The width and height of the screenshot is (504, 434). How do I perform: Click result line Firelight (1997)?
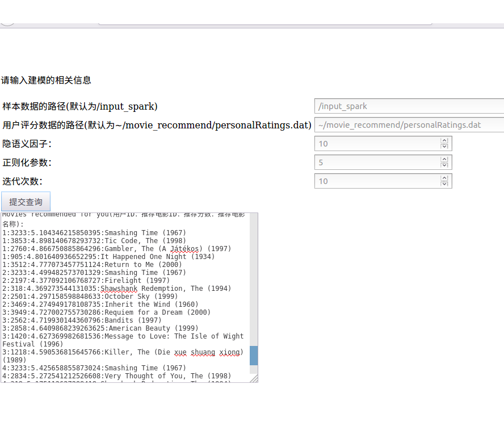coord(86,281)
